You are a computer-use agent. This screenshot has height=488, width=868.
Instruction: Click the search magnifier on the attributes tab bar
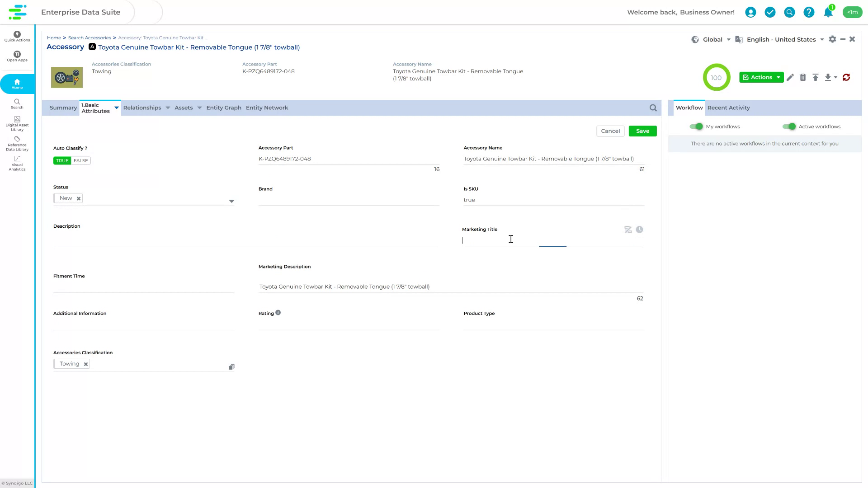coord(653,108)
